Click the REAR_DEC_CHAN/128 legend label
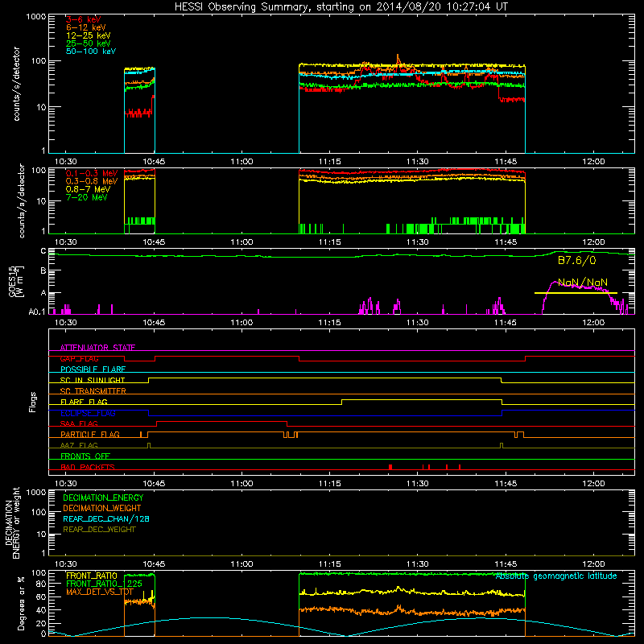The height and width of the screenshot is (644, 644). point(106,518)
